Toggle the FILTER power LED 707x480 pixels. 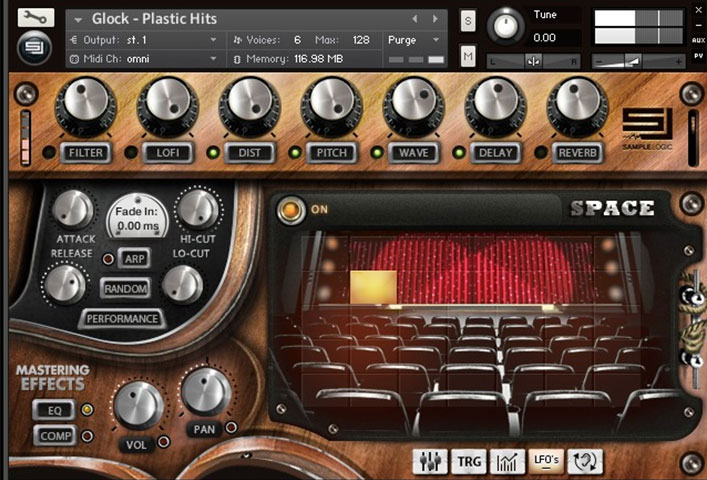point(49,153)
